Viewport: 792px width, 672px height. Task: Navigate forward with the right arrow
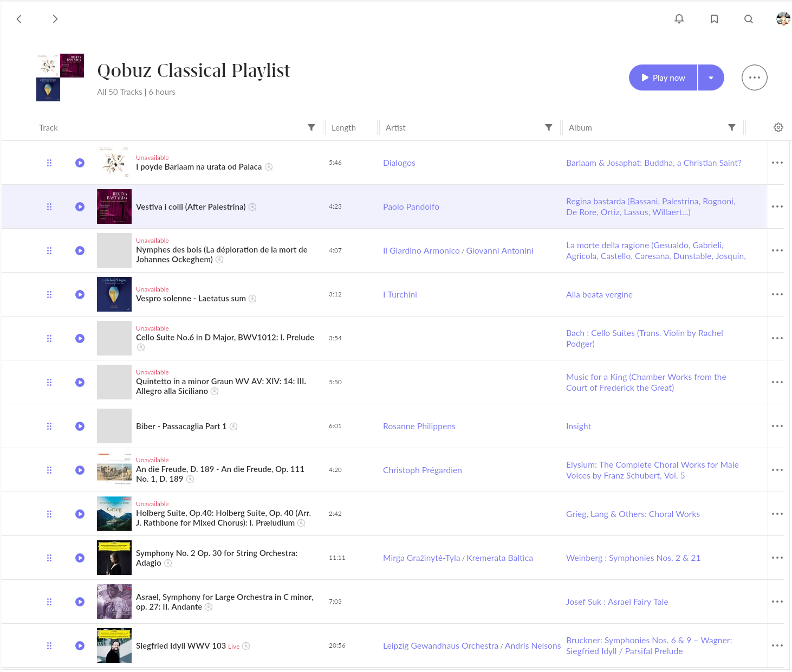click(55, 19)
